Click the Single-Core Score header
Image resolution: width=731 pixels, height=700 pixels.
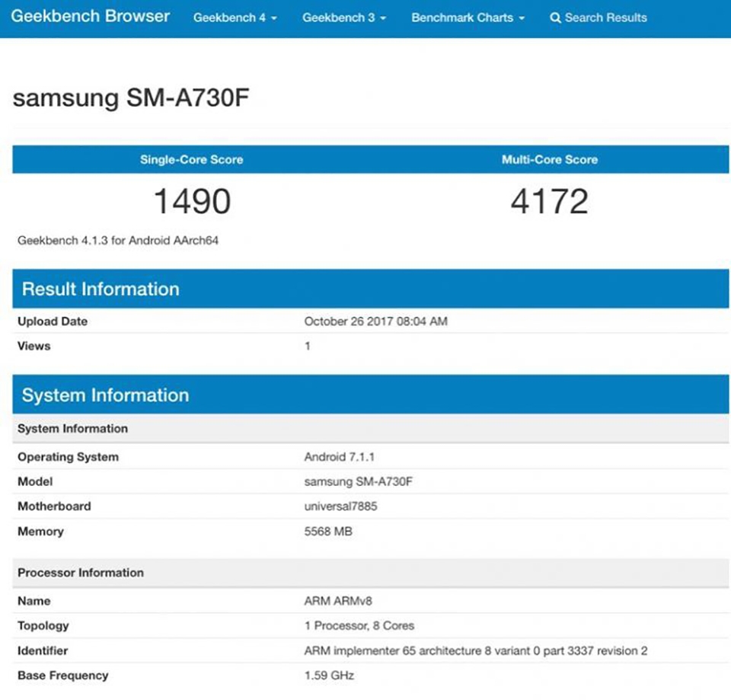[x=192, y=159]
